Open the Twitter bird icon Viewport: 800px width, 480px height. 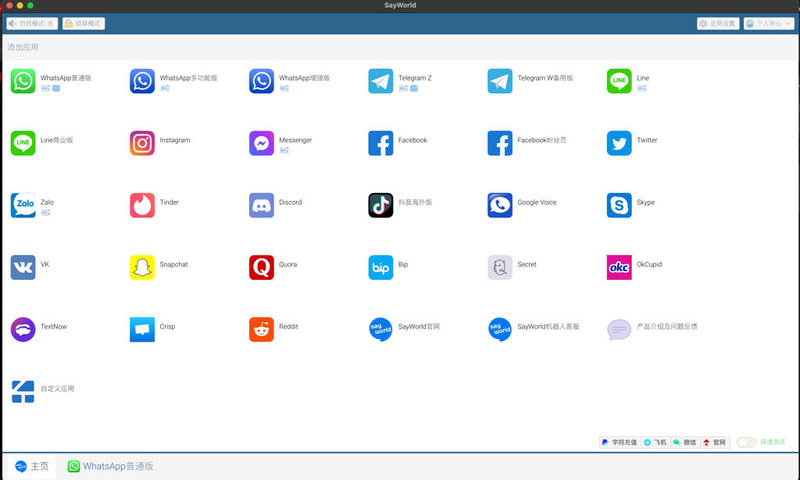(619, 143)
